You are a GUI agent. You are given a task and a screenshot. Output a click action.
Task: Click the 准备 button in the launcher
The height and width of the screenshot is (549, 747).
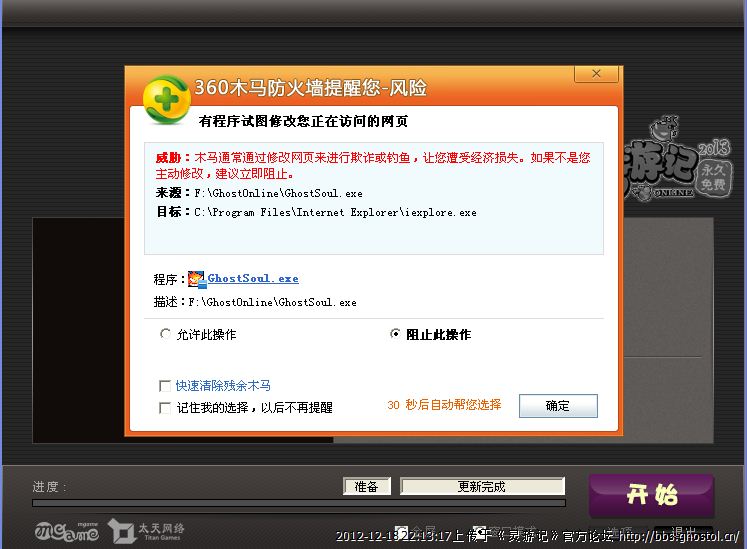click(366, 487)
